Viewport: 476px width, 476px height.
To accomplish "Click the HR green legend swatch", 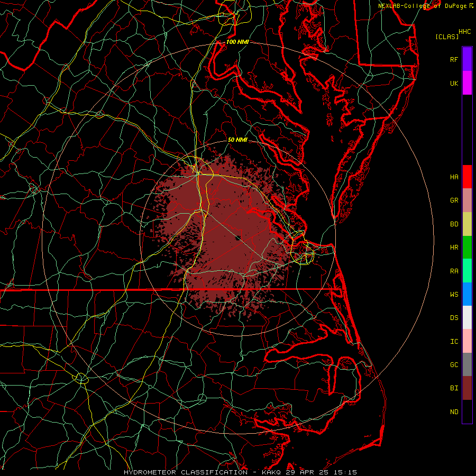I will click(x=467, y=247).
